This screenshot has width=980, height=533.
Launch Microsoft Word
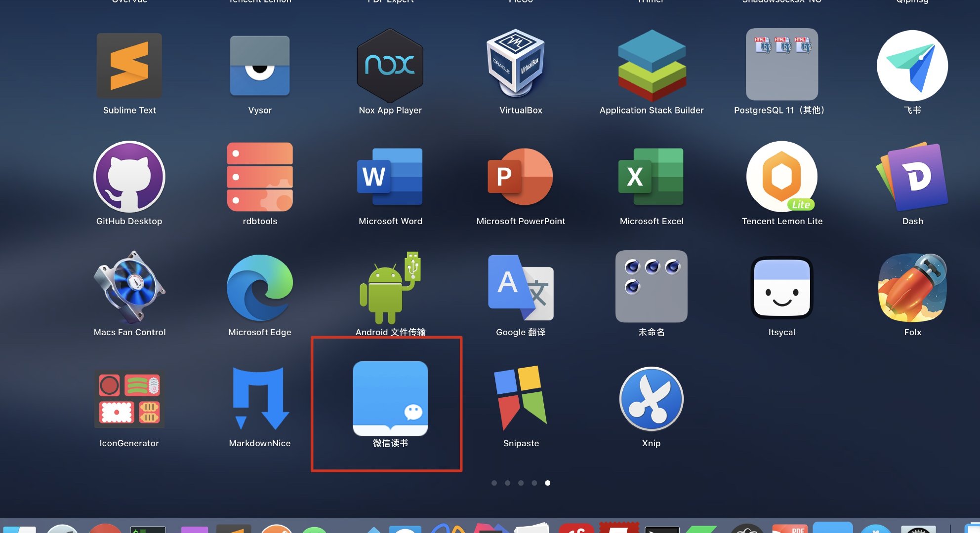click(x=390, y=177)
